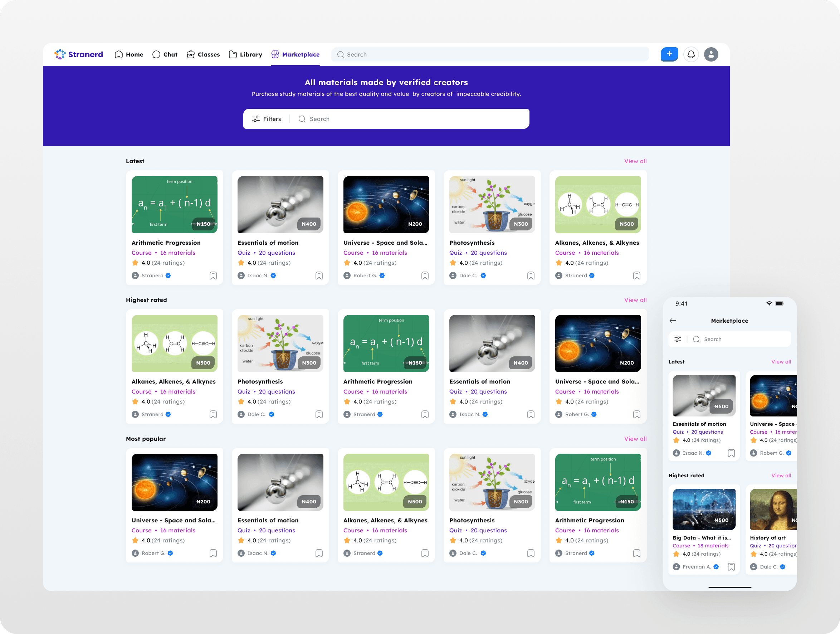
Task: Click the Stranerd logo
Action: click(79, 54)
